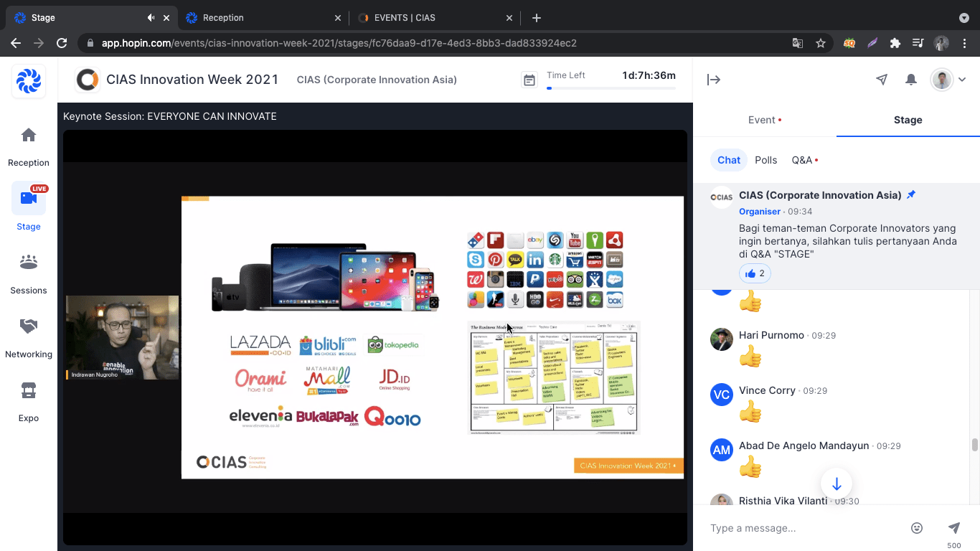
Task: Click Vince Corry's name in chat
Action: [x=767, y=390]
